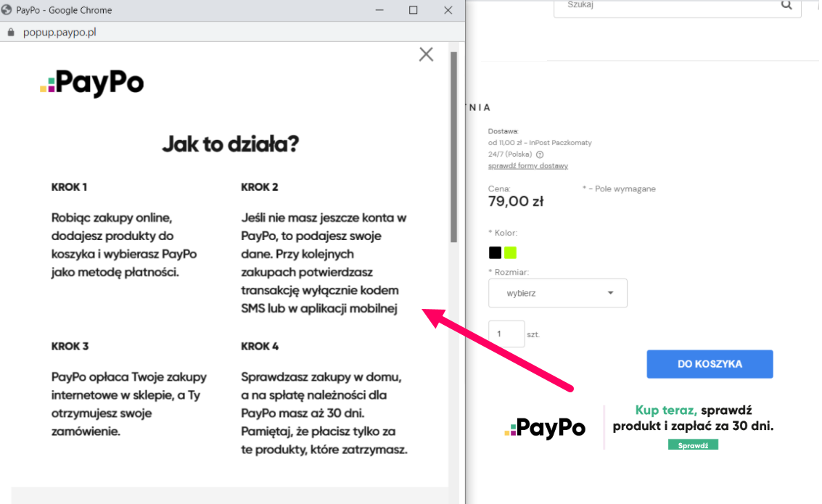
Task: Open the Rozmiar 'wybierz' dropdown
Action: click(x=558, y=293)
